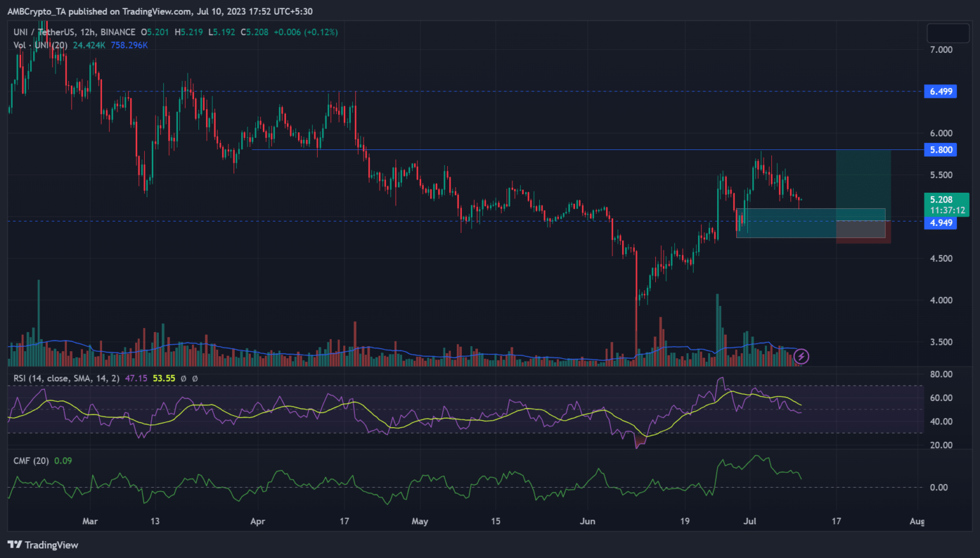980x558 pixels.
Task: Click the empty box above the price axis
Action: click(947, 33)
